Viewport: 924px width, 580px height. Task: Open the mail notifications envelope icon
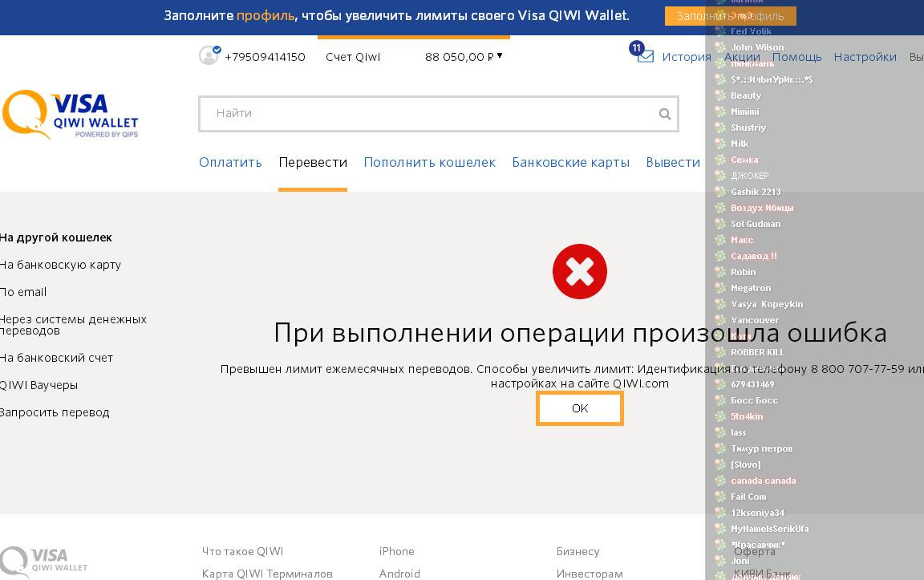point(646,57)
